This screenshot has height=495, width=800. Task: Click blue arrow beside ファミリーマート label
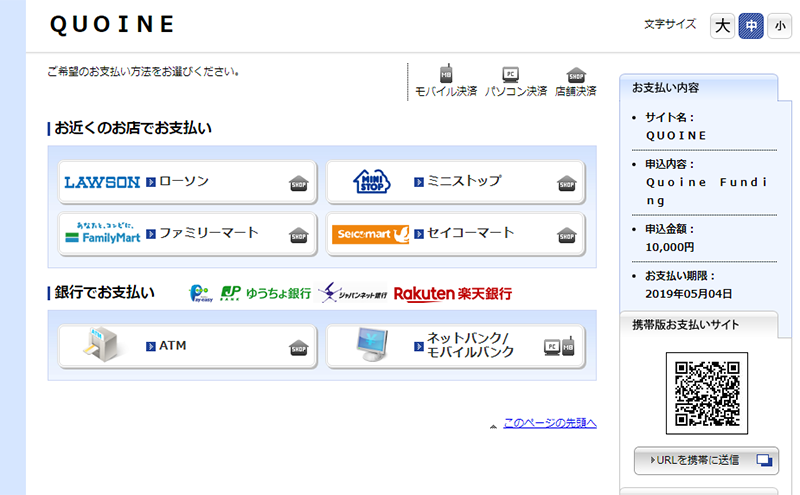click(151, 234)
